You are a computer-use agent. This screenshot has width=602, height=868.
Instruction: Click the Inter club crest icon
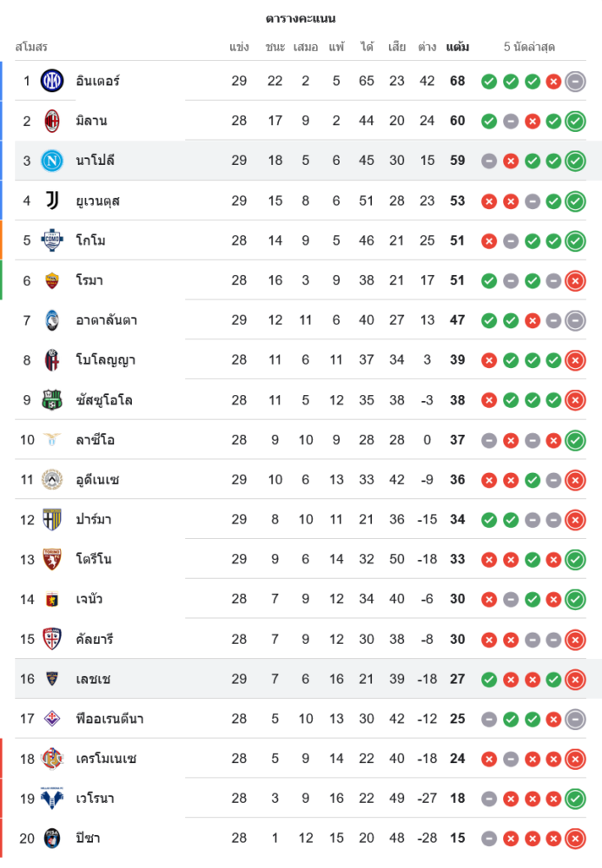point(52,81)
